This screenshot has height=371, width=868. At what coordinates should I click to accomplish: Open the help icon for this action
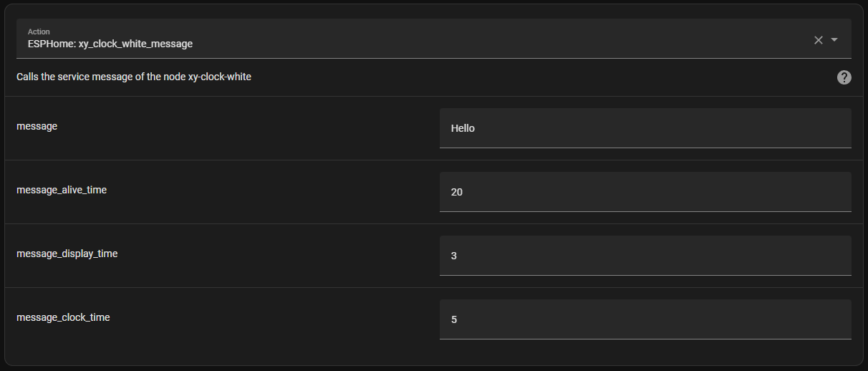coord(844,77)
